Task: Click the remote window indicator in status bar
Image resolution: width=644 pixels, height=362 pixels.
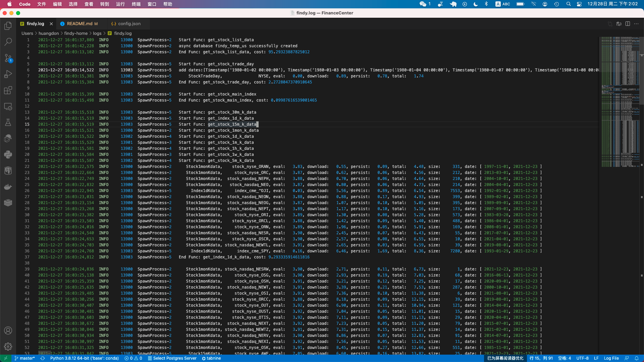Action: point(5,358)
